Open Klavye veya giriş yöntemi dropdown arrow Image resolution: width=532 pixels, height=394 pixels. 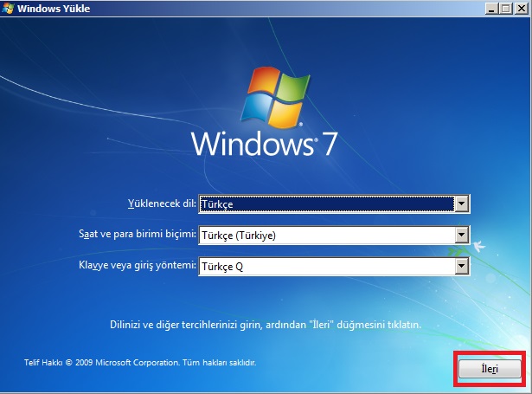pos(461,266)
